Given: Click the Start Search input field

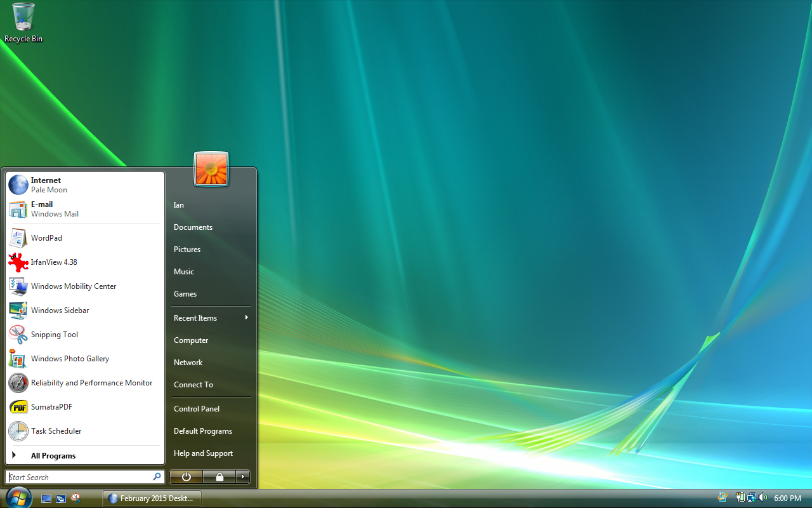Looking at the screenshot, I should [x=85, y=477].
